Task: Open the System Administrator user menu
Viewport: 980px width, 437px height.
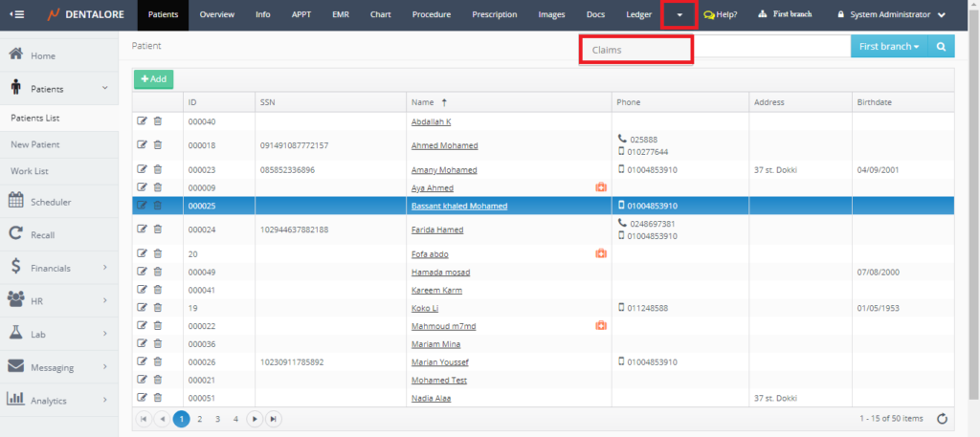Action: point(892,14)
